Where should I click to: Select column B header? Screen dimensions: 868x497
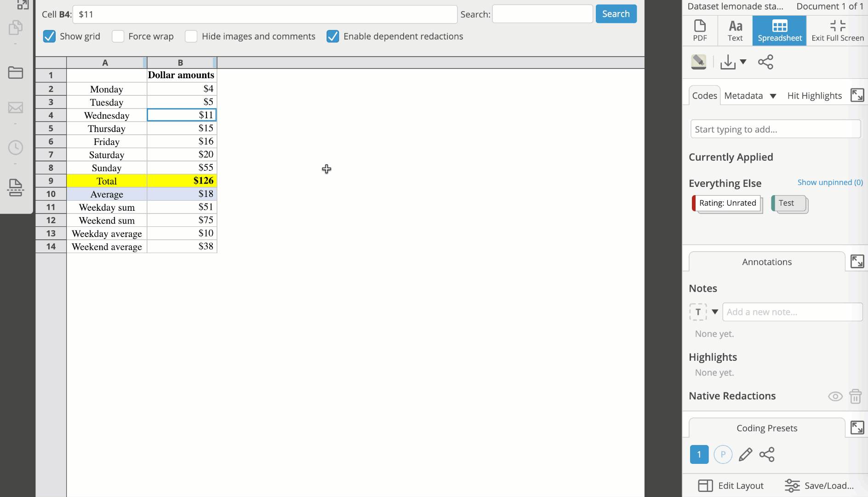tap(182, 63)
